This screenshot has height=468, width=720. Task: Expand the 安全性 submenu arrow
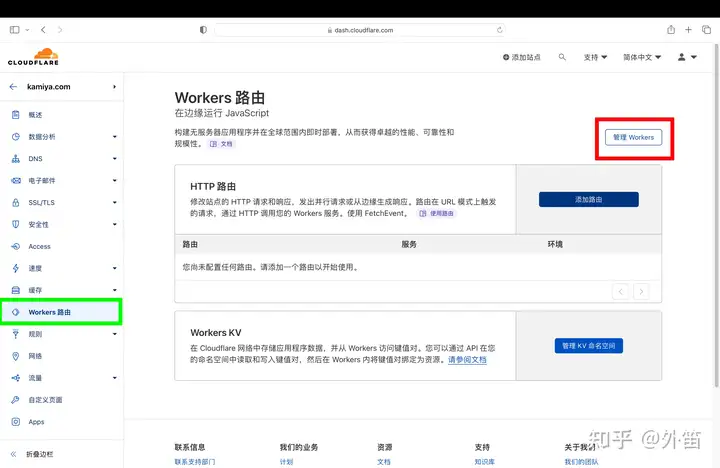(114, 225)
